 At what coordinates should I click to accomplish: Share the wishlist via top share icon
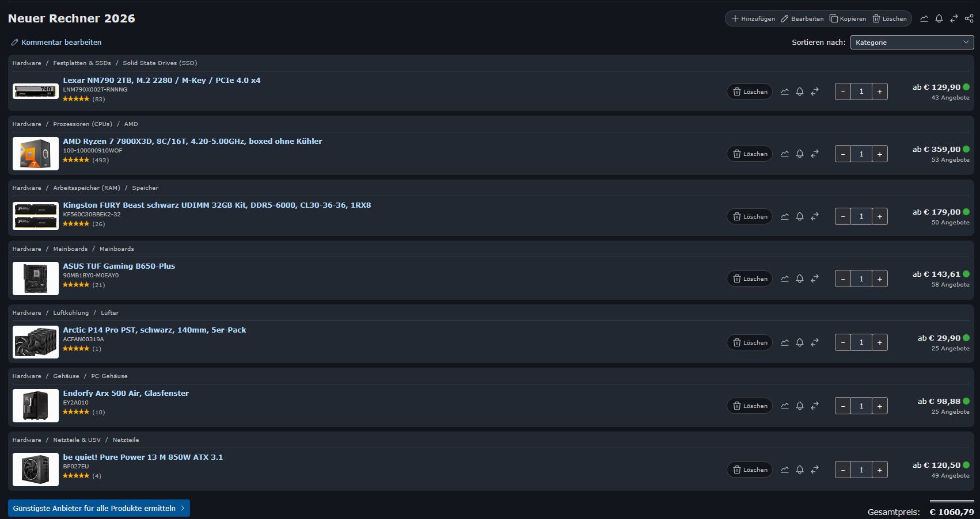point(969,18)
